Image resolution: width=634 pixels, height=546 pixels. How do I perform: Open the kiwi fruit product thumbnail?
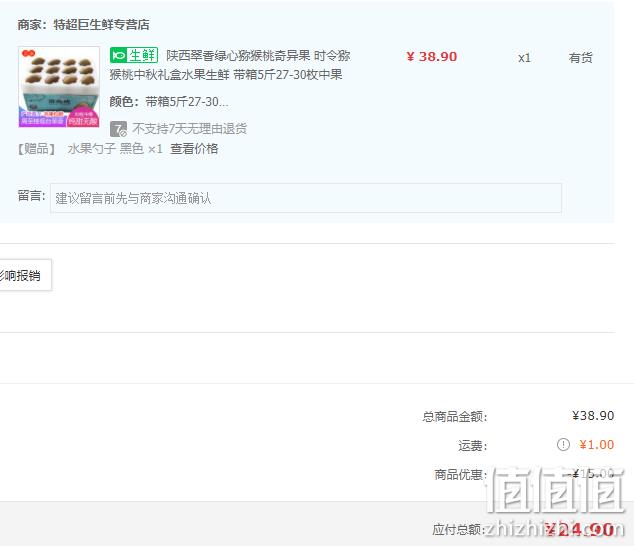(x=59, y=87)
